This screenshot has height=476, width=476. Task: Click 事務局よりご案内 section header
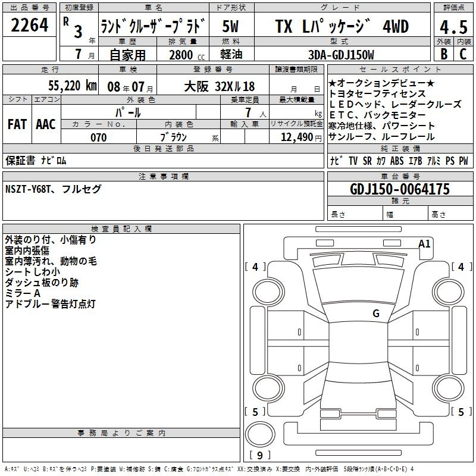tap(121, 433)
